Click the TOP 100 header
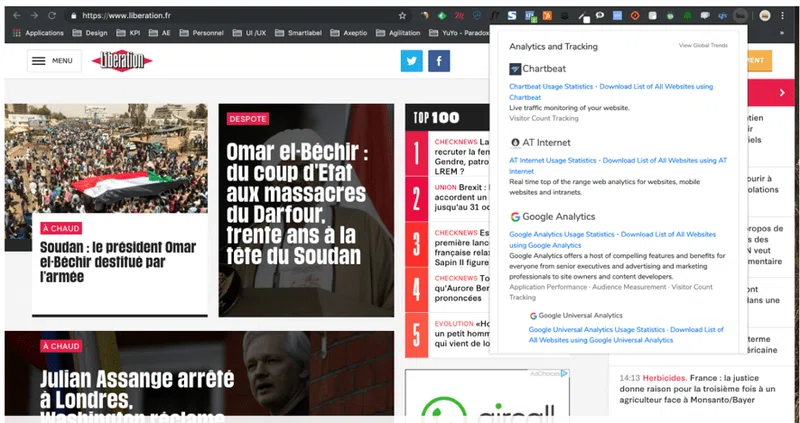Viewport: 800px width, 423px height. point(447,118)
